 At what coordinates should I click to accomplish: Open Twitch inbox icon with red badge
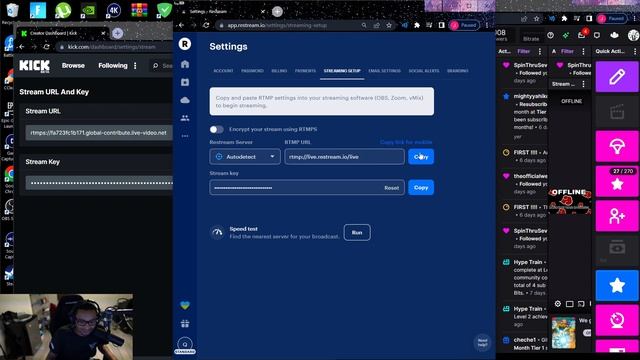point(582,35)
